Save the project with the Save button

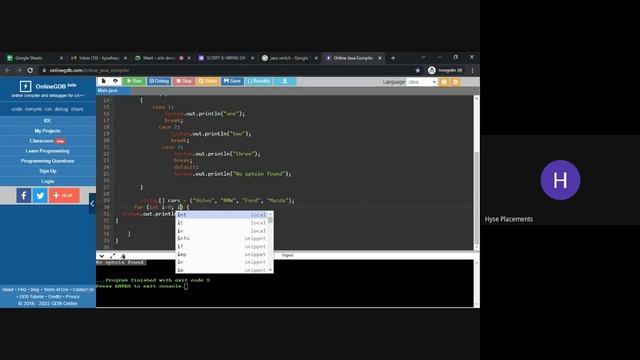232,81
